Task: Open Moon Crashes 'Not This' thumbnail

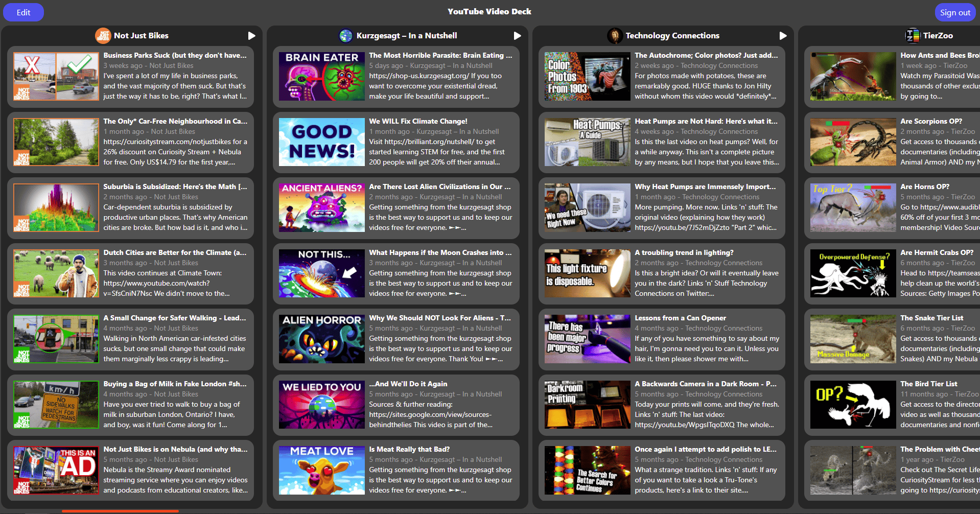Action: tap(322, 273)
